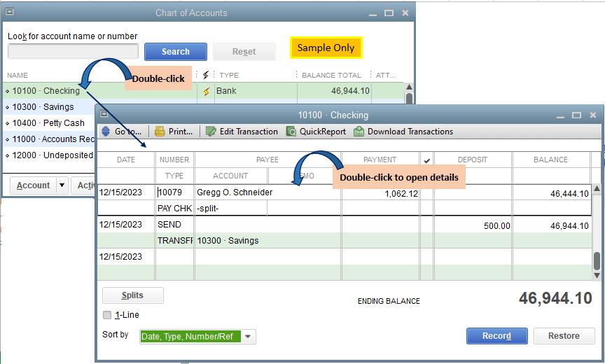Open the Chart of Accounts window menu icon
Screen dimensions: 605x364
10,12
